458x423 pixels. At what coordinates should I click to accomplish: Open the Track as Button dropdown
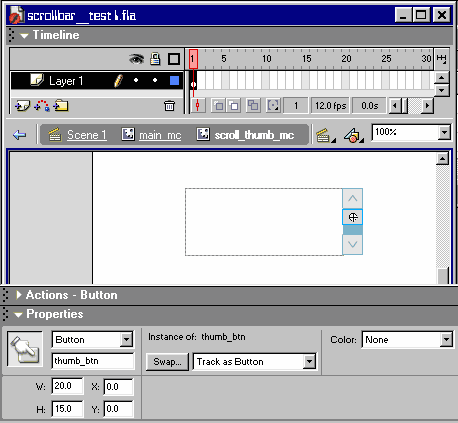point(309,361)
